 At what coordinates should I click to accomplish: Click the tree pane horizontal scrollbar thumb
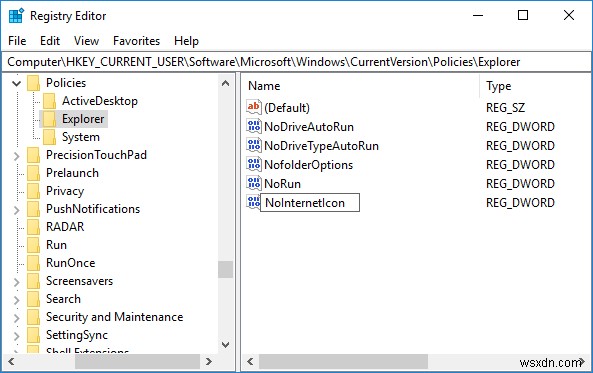137,362
